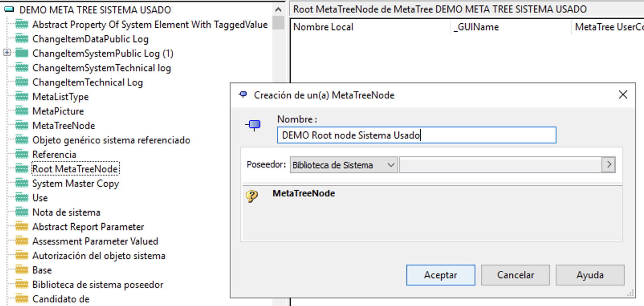Select ChangeItemTechnical Log in the tree
The image size is (644, 306).
(88, 82)
